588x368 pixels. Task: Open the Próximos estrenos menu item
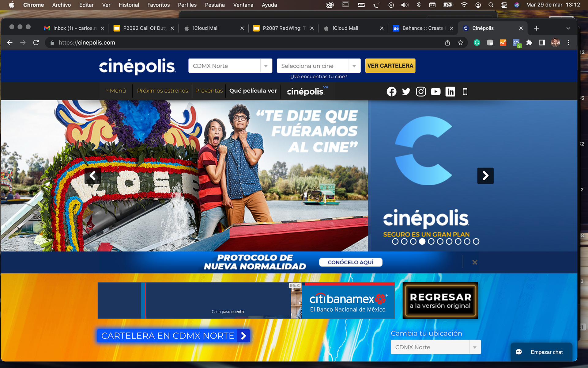point(162,91)
